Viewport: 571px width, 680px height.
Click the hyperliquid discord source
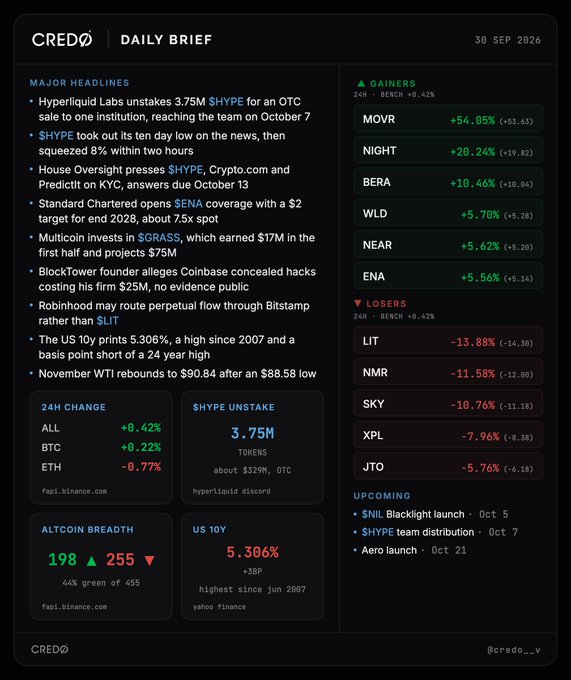(232, 491)
